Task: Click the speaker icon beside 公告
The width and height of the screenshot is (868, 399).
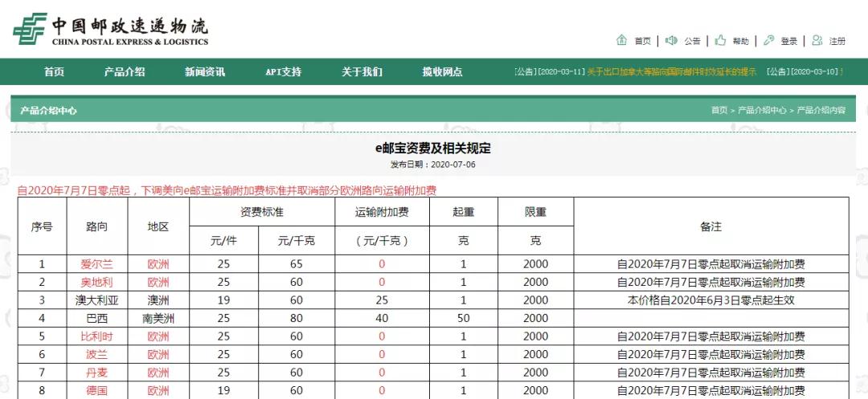Action: point(671,40)
